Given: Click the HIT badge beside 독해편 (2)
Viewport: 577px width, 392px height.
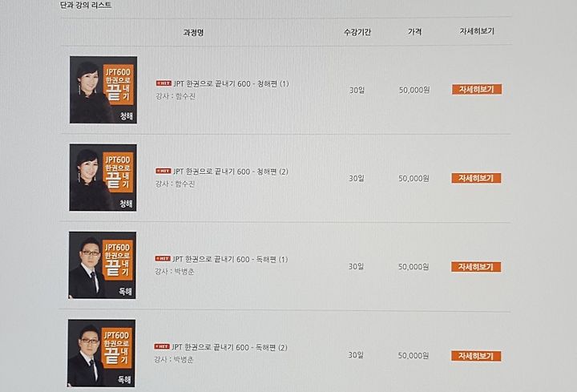Looking at the screenshot, I should 162,346.
